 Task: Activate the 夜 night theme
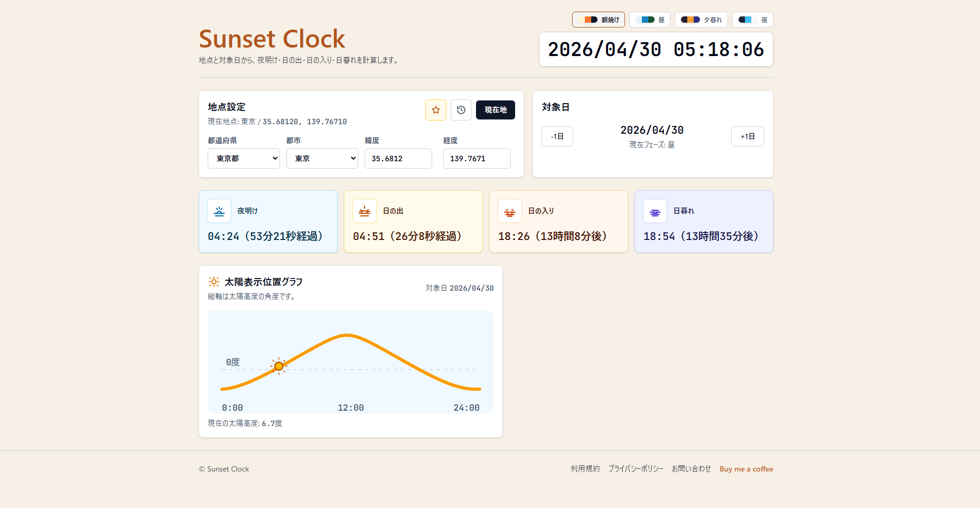[752, 19]
